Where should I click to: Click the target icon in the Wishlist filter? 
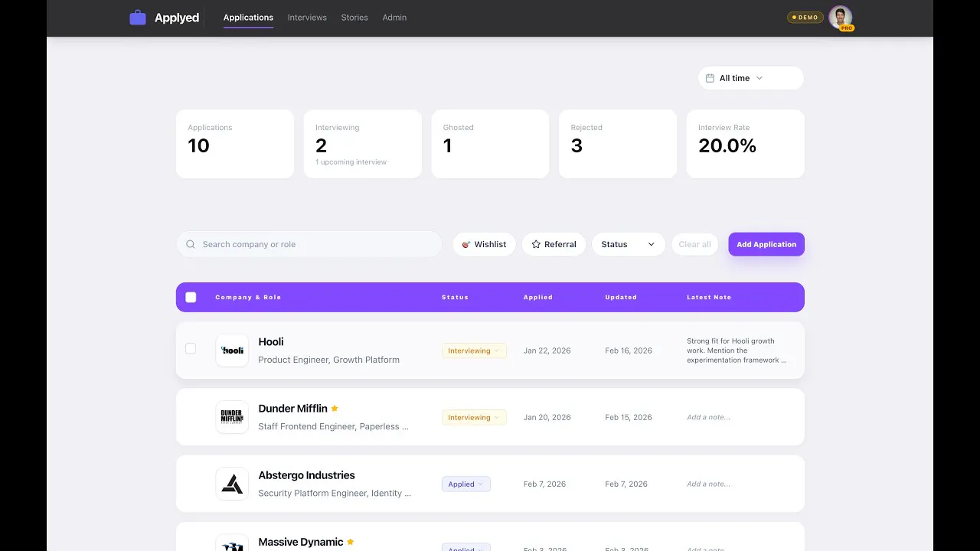(465, 244)
